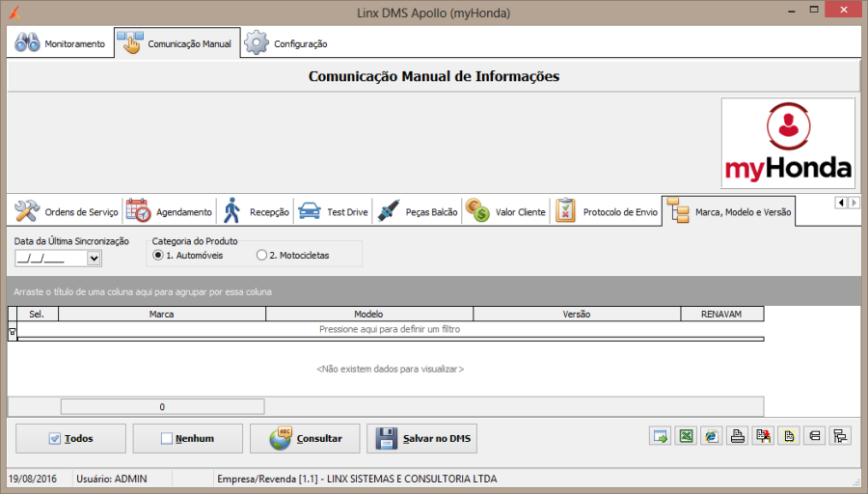Minimize the Linx DMS Apollo window
868x494 pixels.
pos(792,10)
